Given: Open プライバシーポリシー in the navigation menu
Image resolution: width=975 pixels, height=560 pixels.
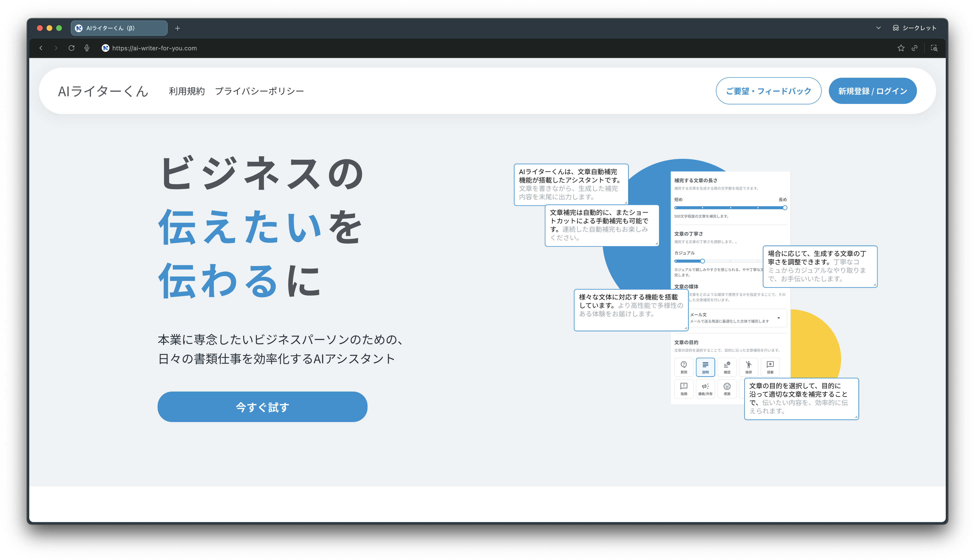Looking at the screenshot, I should coord(259,91).
